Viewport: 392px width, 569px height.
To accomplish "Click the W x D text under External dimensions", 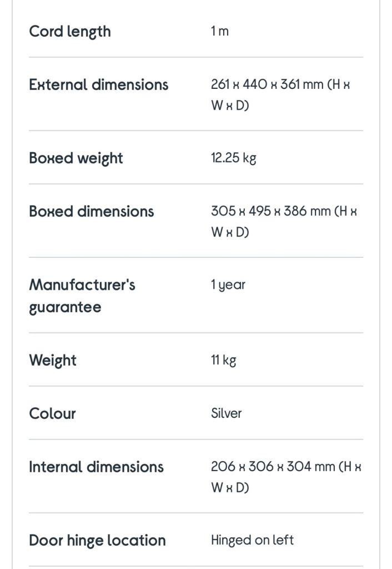I will point(230,106).
